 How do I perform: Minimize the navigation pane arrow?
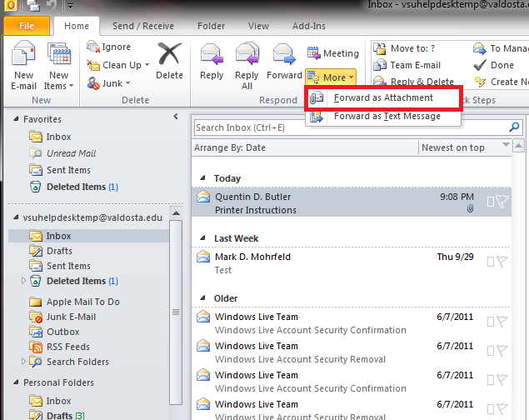tap(176, 117)
